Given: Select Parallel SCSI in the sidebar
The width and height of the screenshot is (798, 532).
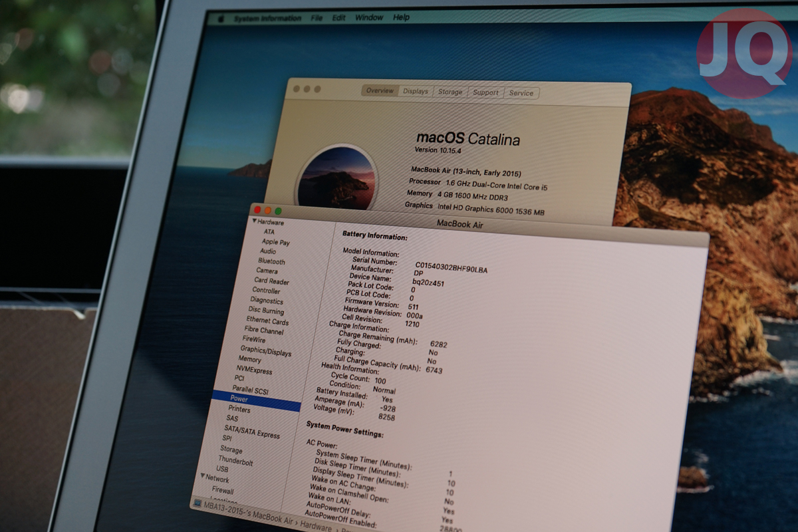Looking at the screenshot, I should point(250,390).
